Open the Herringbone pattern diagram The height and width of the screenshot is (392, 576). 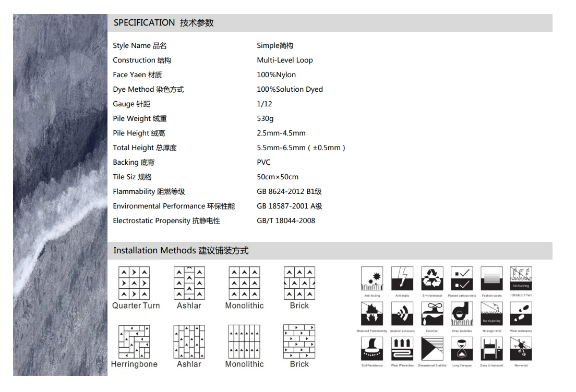(134, 342)
